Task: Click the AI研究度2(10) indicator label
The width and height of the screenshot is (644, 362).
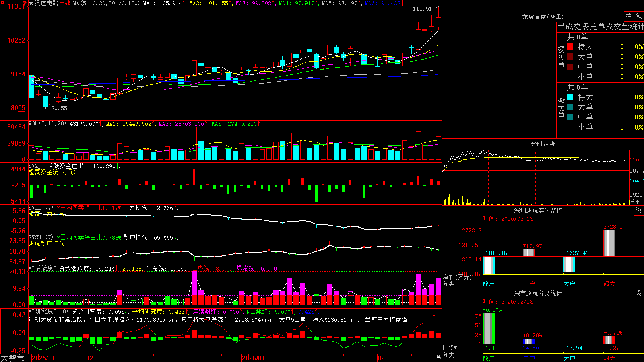Action: (48, 311)
